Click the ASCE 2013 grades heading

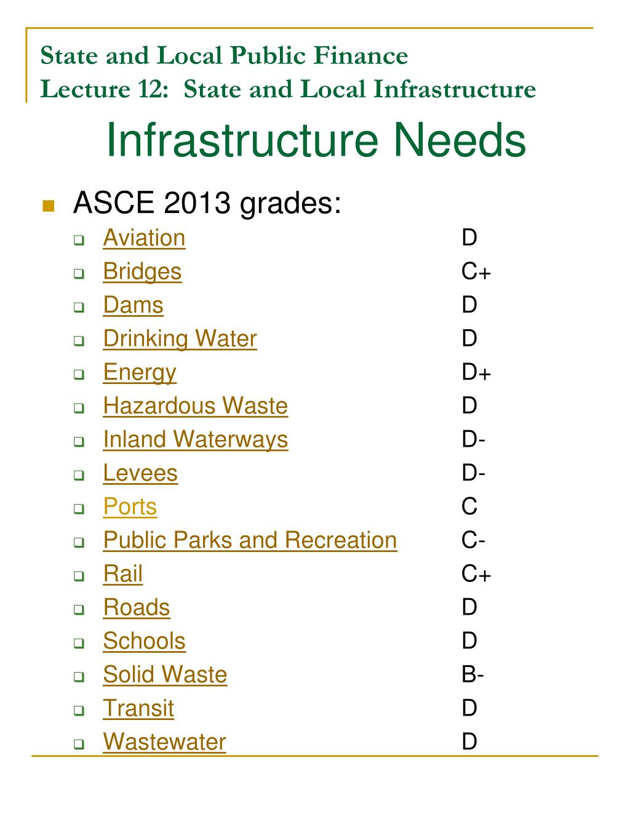207,203
